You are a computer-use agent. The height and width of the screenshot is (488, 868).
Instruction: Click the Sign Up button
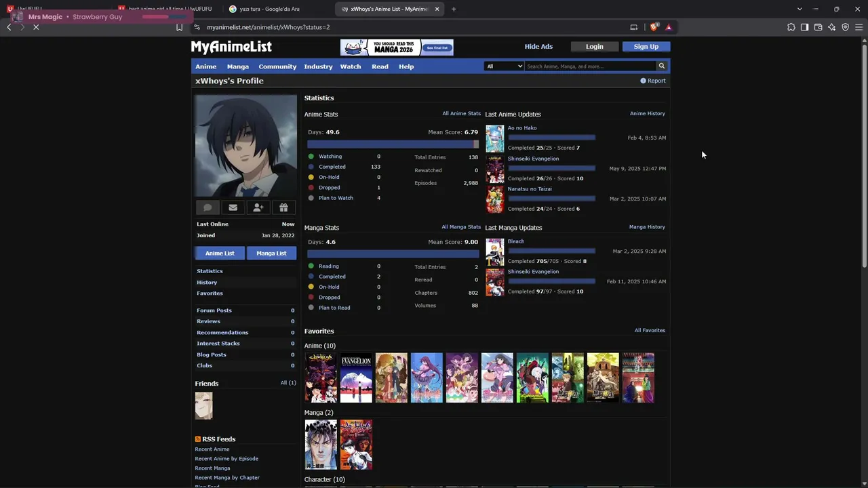click(x=646, y=47)
